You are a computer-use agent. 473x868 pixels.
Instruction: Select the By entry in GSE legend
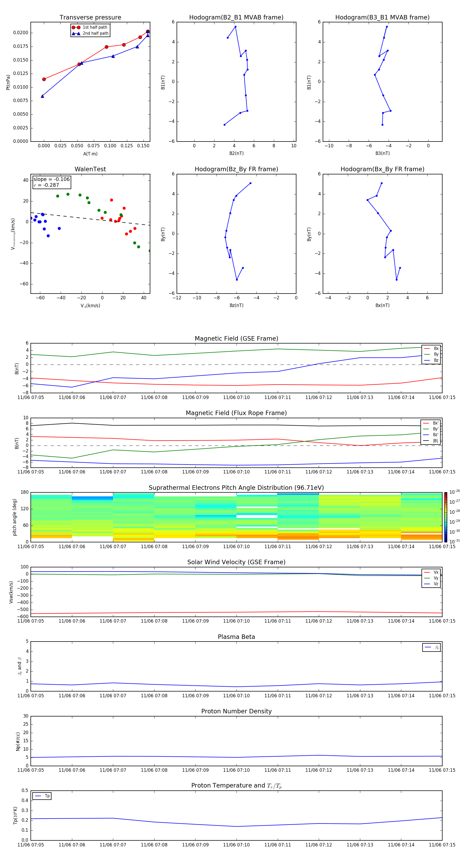tap(431, 354)
